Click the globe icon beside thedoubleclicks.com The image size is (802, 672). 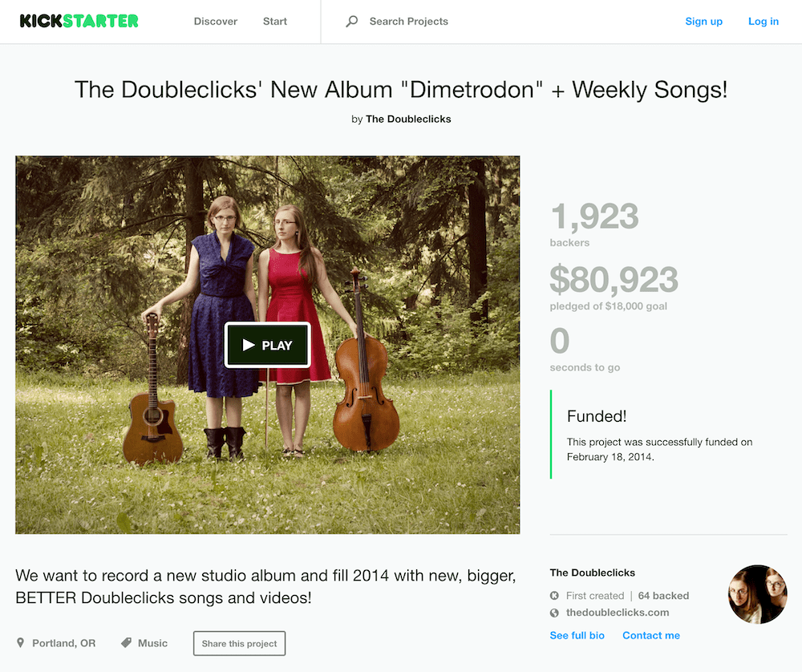point(554,613)
